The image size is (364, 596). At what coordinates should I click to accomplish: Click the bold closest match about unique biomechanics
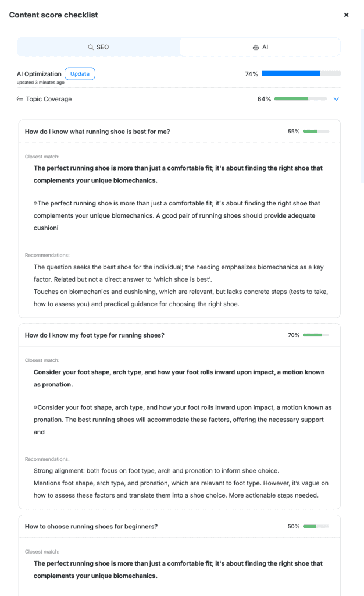point(178,174)
